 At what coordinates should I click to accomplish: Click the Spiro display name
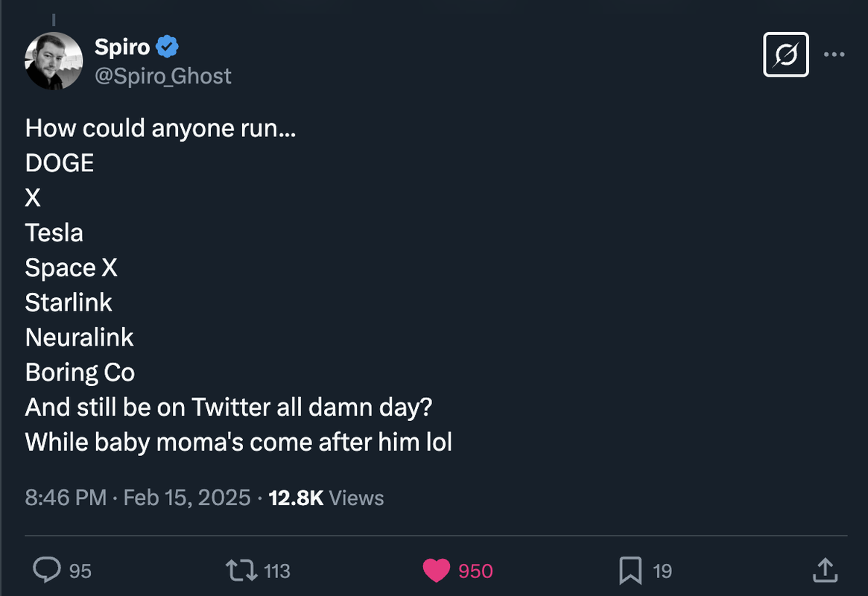pyautogui.click(x=122, y=47)
